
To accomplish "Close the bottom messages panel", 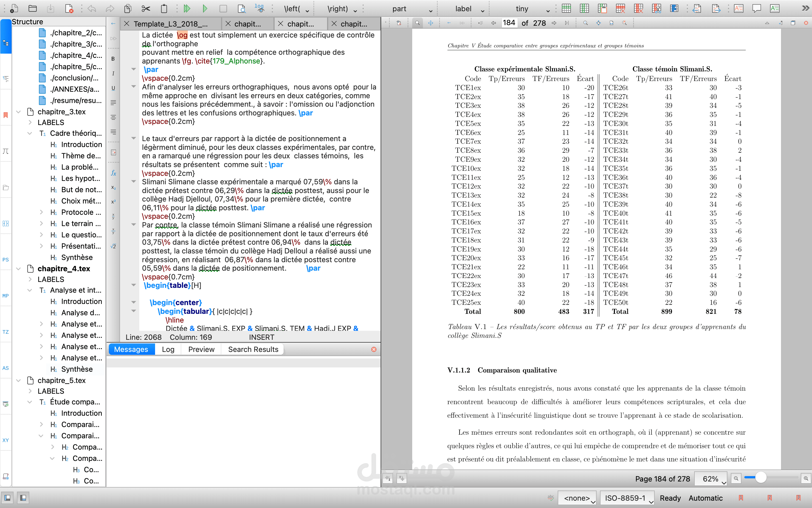I will tap(374, 349).
